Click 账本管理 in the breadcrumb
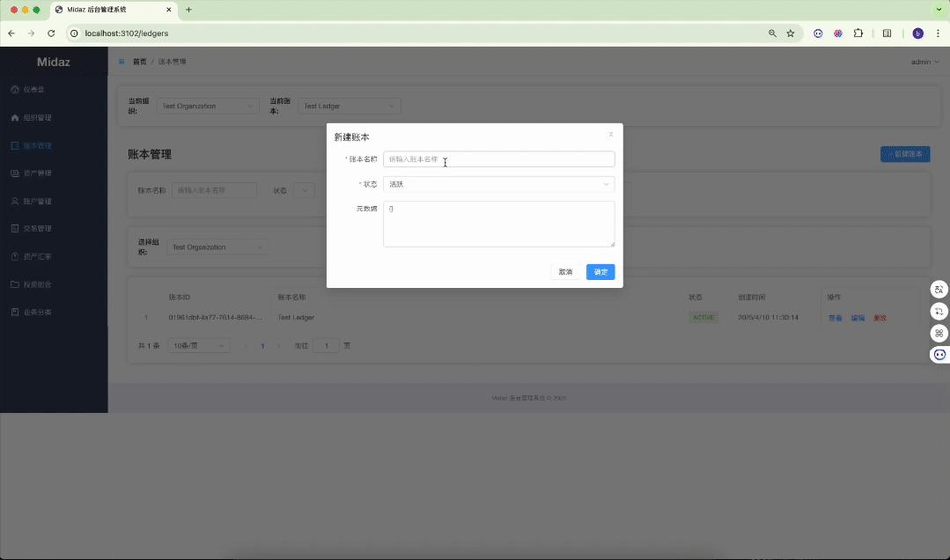Image resolution: width=950 pixels, height=560 pixels. 173,62
